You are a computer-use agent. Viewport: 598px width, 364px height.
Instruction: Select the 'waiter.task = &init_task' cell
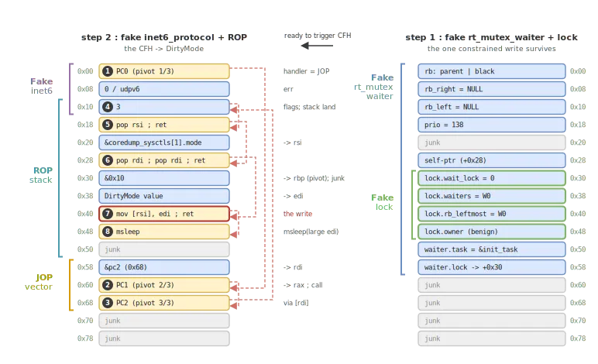pos(492,249)
